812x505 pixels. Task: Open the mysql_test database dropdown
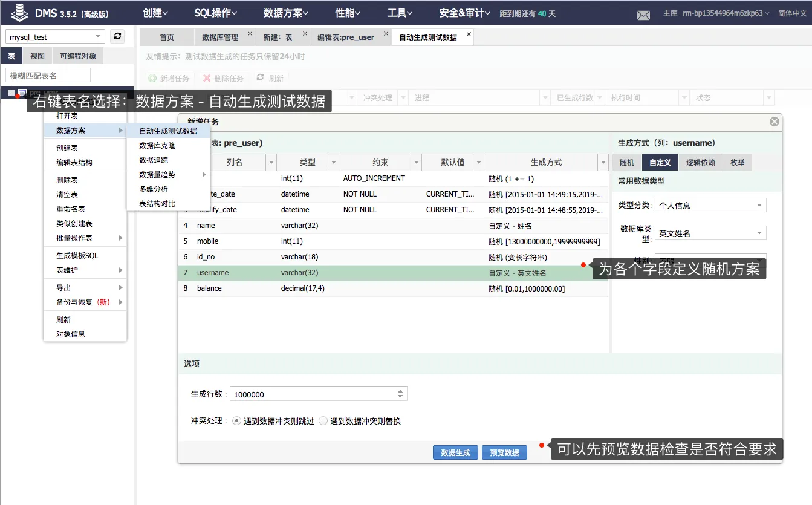pos(99,37)
